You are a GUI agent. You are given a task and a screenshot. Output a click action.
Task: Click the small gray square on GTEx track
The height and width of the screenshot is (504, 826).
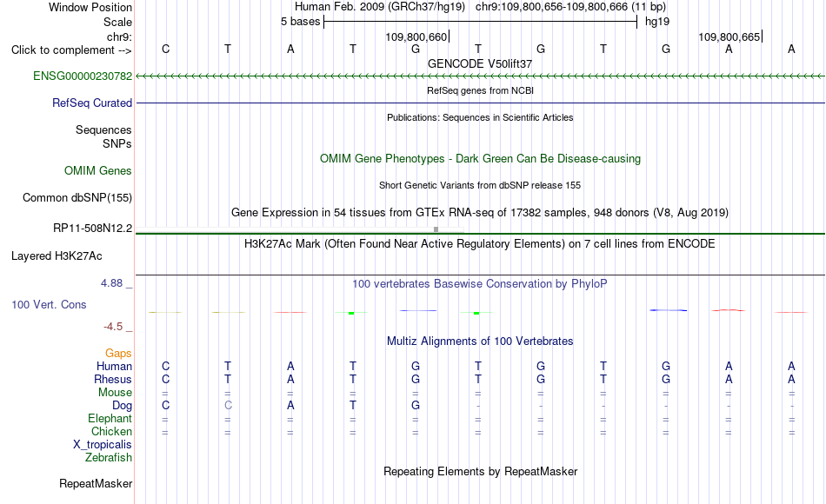coord(436,229)
